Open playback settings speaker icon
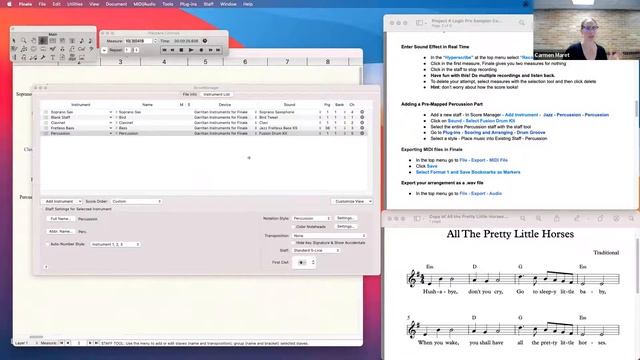Screen dimensions: 640x360 205,41
